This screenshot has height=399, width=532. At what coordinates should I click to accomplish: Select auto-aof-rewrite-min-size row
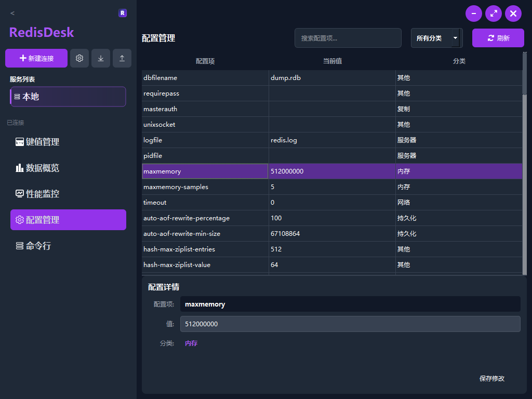pyautogui.click(x=332, y=234)
